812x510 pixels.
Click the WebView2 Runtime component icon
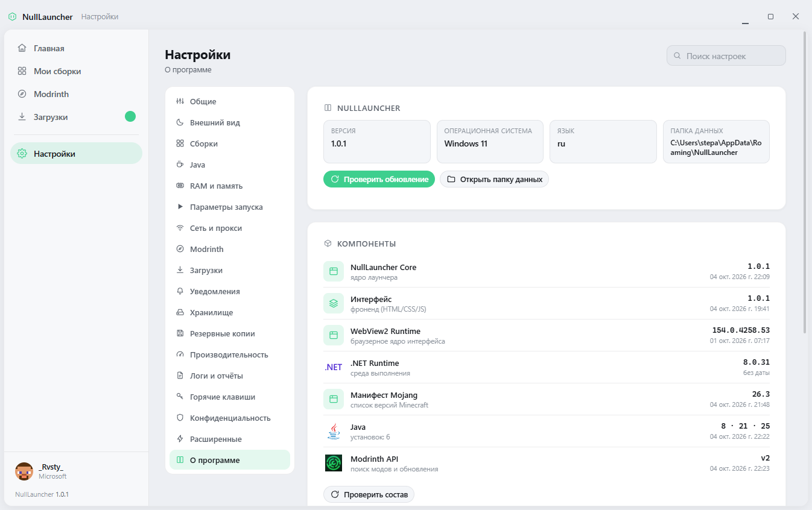tap(334, 335)
